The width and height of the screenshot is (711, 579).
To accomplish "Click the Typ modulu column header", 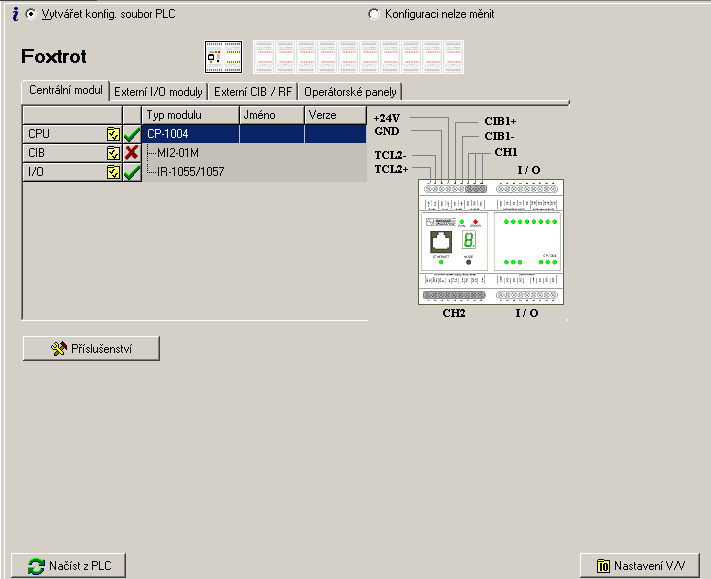I will 190,115.
